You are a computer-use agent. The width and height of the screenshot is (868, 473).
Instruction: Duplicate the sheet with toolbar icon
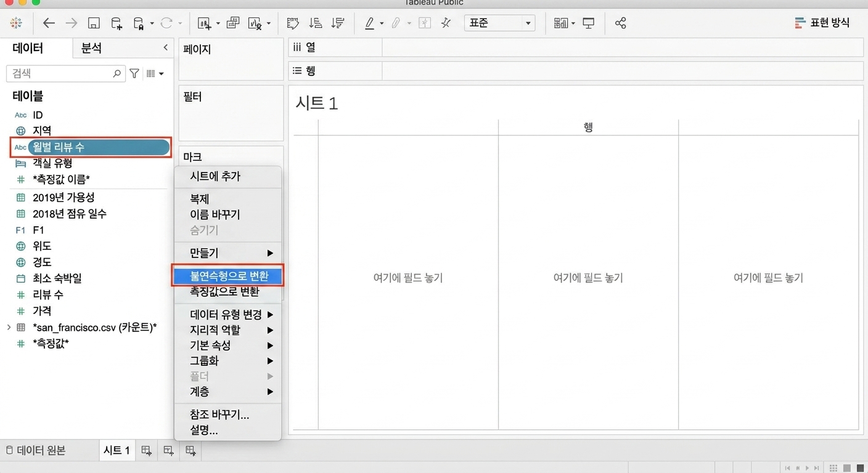click(233, 23)
